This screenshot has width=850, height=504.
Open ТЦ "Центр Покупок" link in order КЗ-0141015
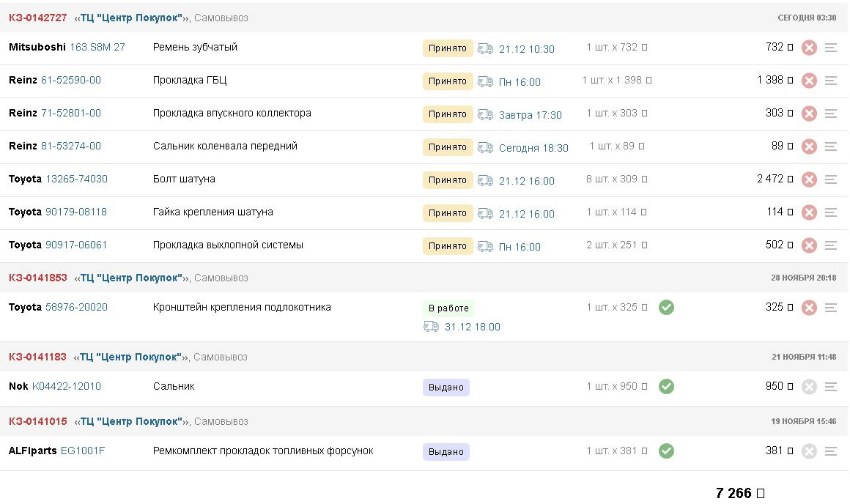pyautogui.click(x=132, y=422)
